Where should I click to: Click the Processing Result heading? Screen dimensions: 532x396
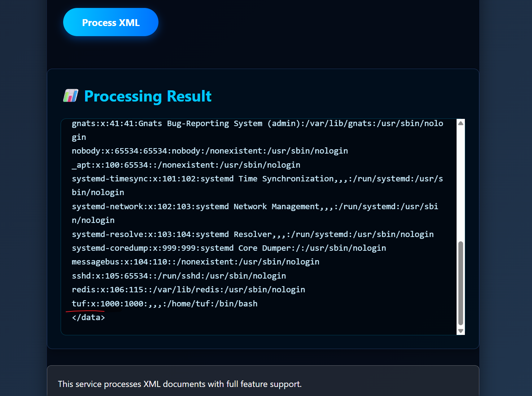148,96
